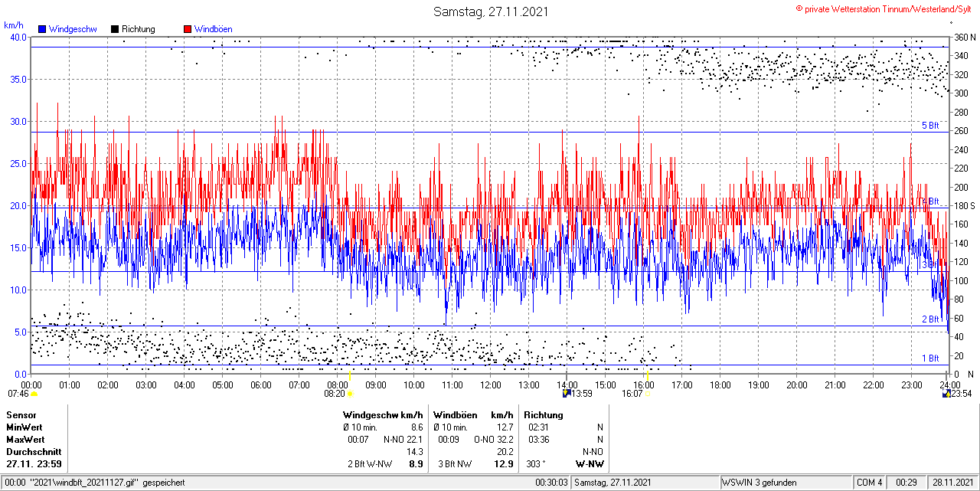
Task: Click the 00:30:03 status bar timer
Action: point(551,483)
